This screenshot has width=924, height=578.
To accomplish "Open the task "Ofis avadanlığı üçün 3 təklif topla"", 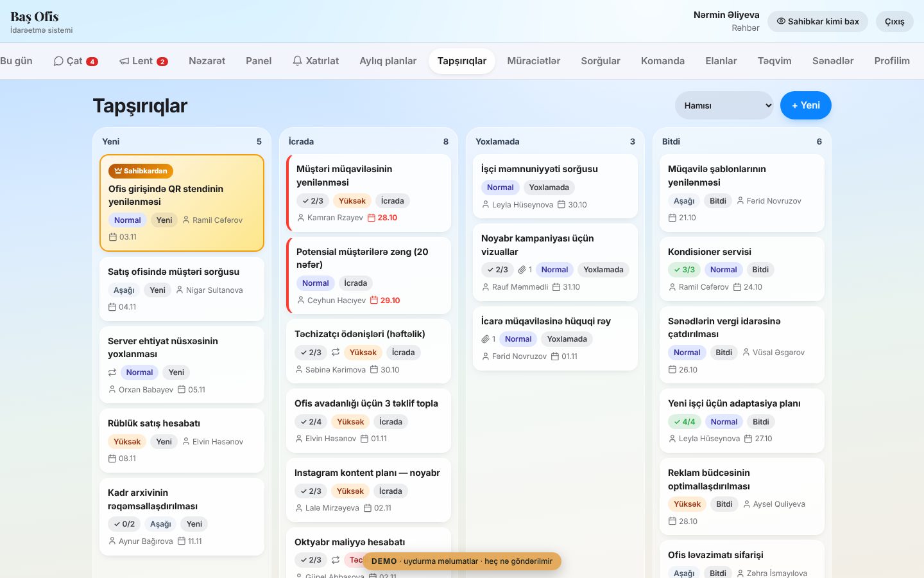I will 369,421.
